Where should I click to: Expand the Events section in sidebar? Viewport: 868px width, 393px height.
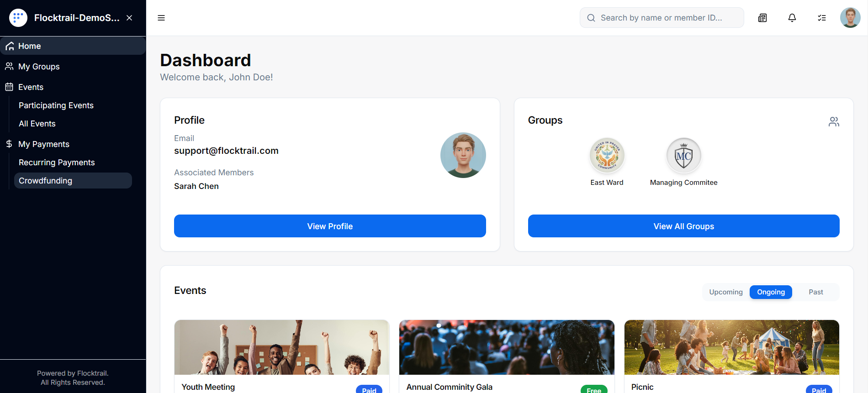pos(31,87)
